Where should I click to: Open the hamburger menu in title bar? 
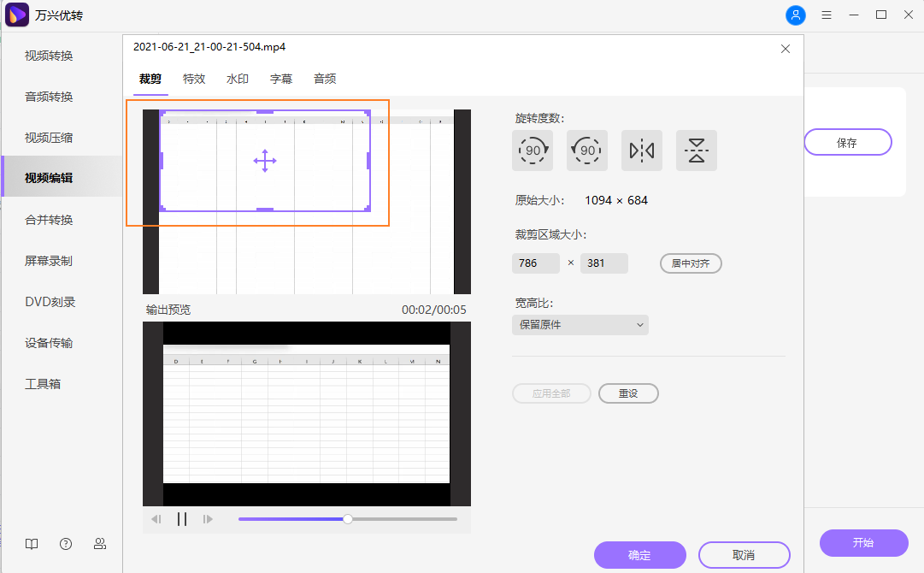click(x=827, y=15)
